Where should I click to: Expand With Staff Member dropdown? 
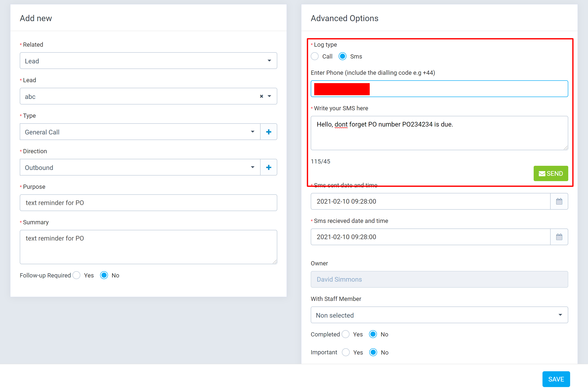[x=439, y=315]
